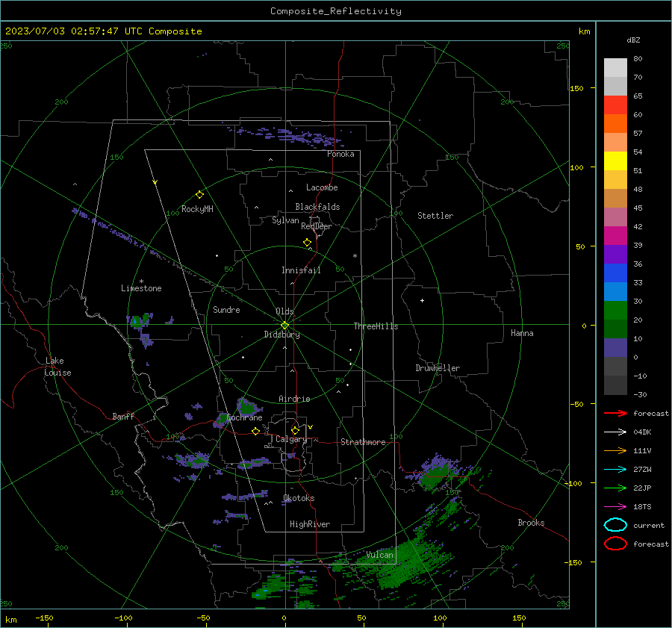
Task: Click the Innisfail label
Action: pos(301,270)
